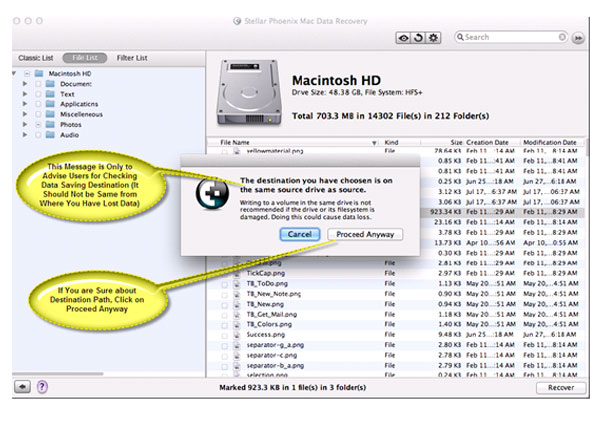Click the Photos folder icon
This screenshot has width=590, height=421.
(50, 125)
